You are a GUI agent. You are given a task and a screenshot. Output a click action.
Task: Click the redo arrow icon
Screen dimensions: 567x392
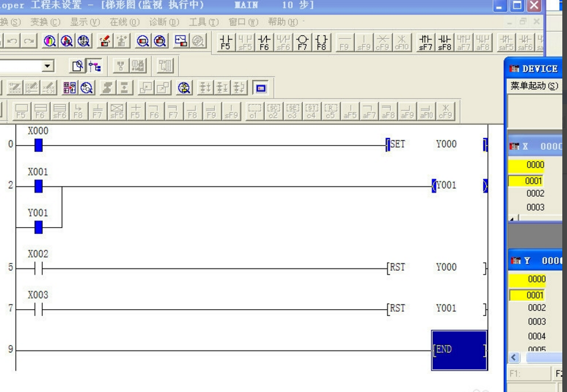click(x=29, y=41)
